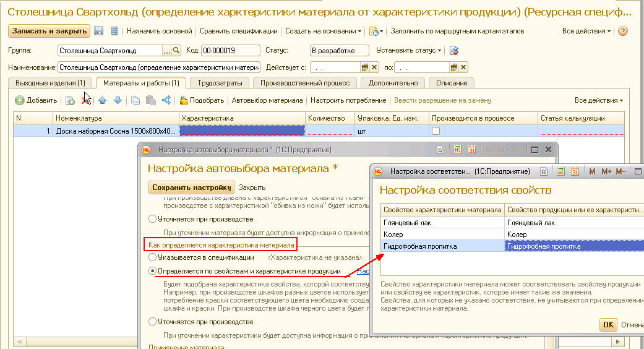Move row up with blue arrow
The image size is (644, 349).
pos(102,100)
